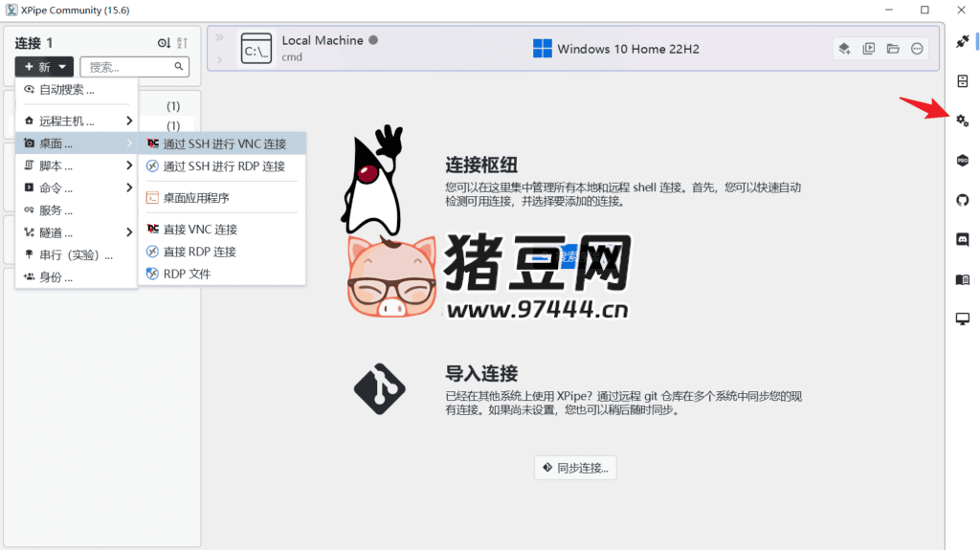Click the 导入连接 heading
The height and width of the screenshot is (550, 980).
(x=481, y=374)
